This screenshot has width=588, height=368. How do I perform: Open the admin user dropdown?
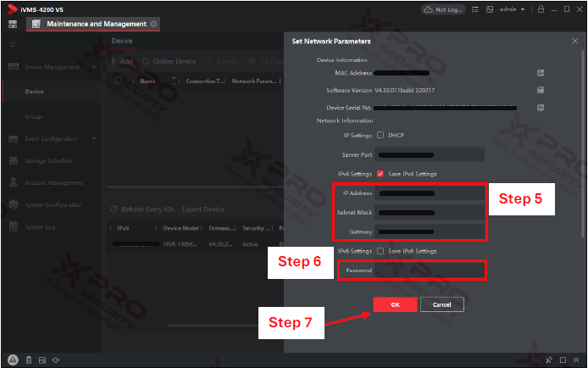click(x=512, y=9)
